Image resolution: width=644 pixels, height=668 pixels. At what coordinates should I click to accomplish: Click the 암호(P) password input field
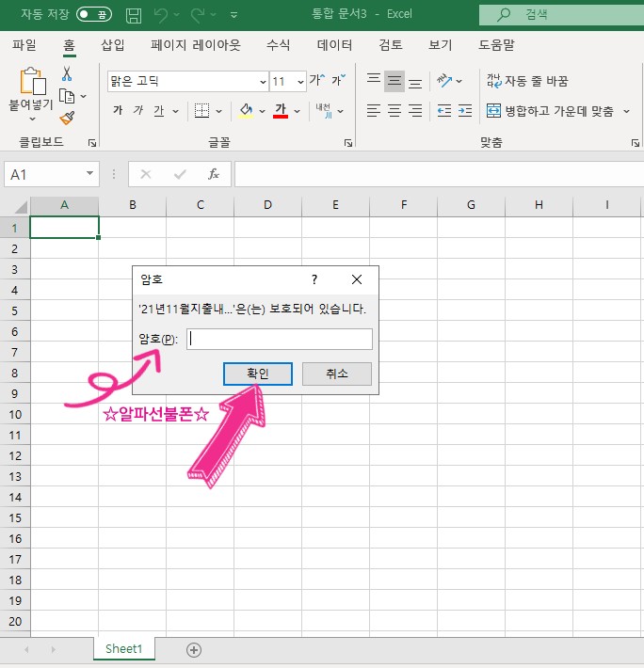coord(280,339)
